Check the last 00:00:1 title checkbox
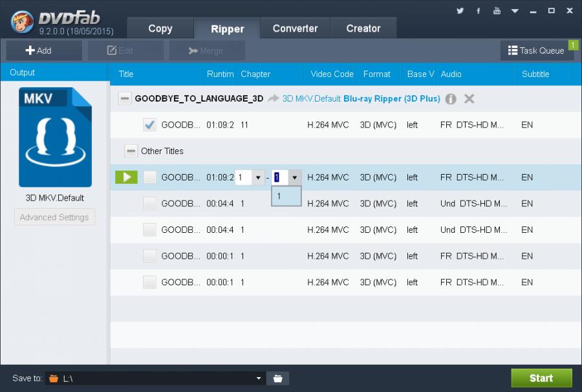 150,282
